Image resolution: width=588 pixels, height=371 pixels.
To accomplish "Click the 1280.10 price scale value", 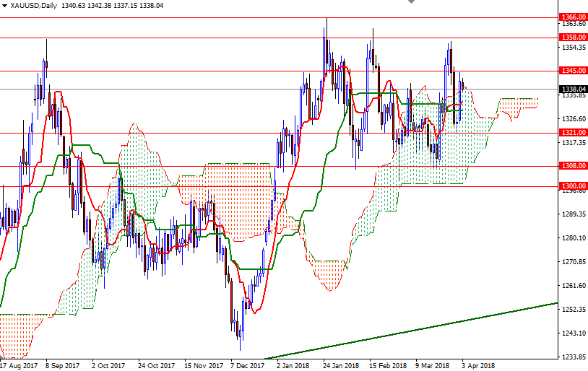I will click(574, 237).
